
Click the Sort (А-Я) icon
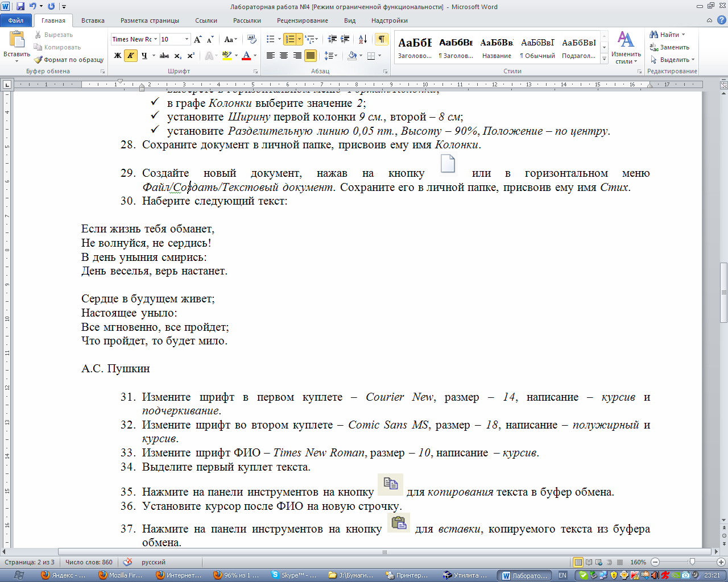[x=363, y=39]
